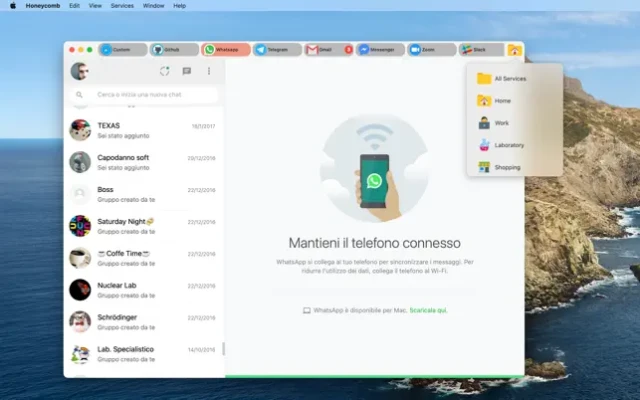Start a new chat via message icon
The width and height of the screenshot is (640, 400).
187,71
